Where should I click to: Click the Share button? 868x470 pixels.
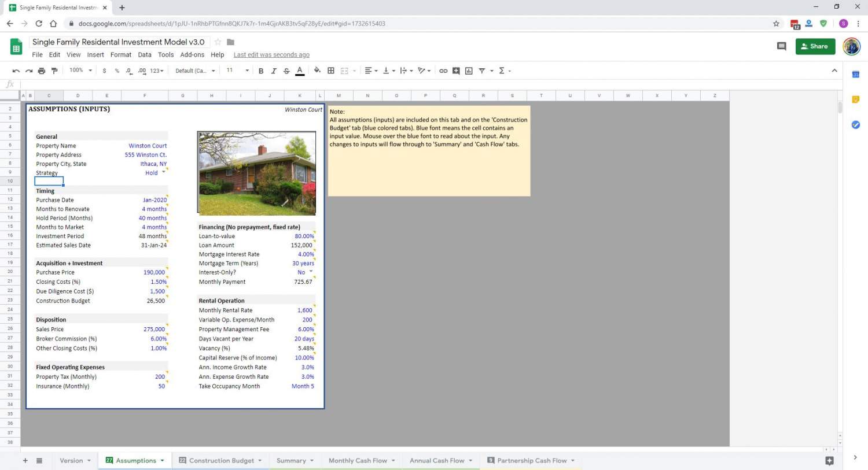[x=815, y=46]
